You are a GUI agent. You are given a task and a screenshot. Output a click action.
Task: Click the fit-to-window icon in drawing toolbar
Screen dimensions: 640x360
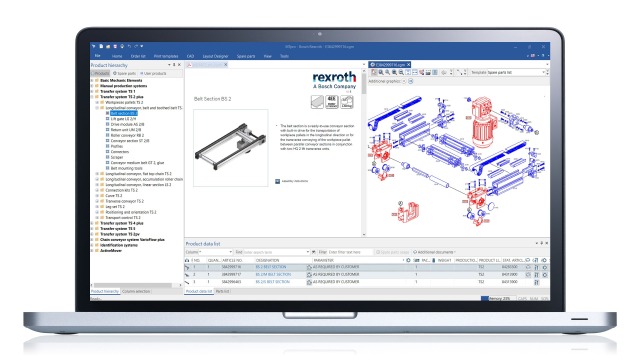(x=408, y=72)
